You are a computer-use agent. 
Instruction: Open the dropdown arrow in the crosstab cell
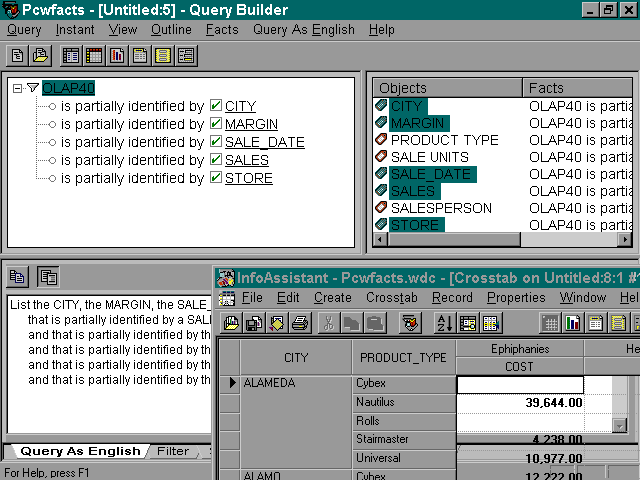[x=619, y=424]
